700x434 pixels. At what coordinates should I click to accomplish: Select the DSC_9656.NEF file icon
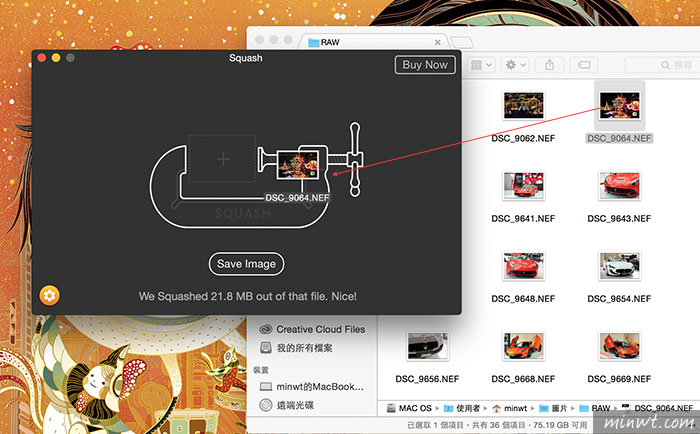point(427,346)
